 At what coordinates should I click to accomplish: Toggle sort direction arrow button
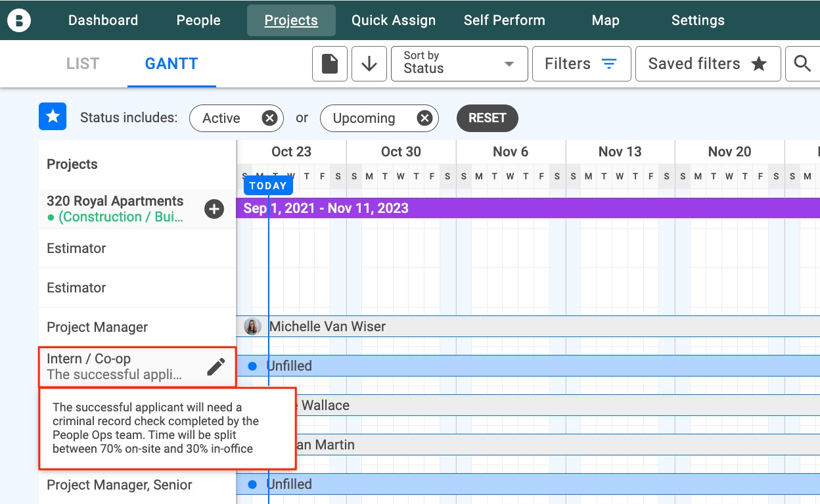369,64
